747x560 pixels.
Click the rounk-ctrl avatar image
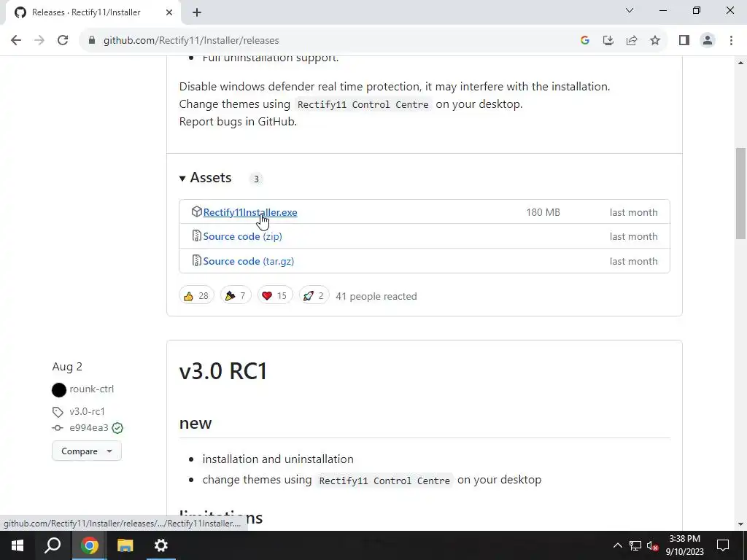(x=59, y=390)
